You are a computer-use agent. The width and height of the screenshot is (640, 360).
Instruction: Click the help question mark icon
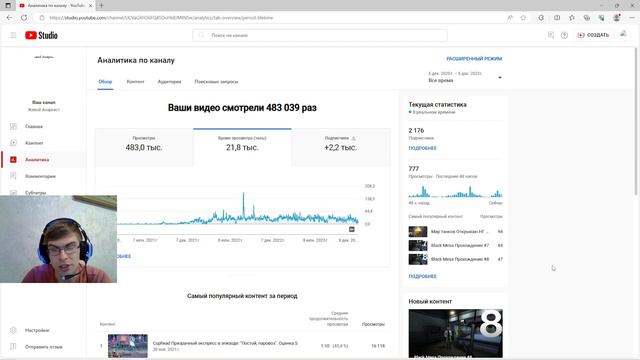pos(564,36)
